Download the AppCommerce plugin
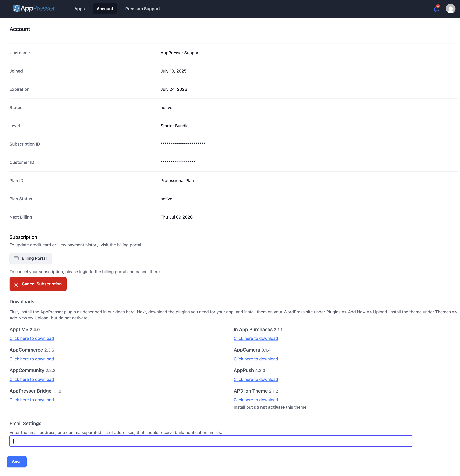 [x=32, y=359]
